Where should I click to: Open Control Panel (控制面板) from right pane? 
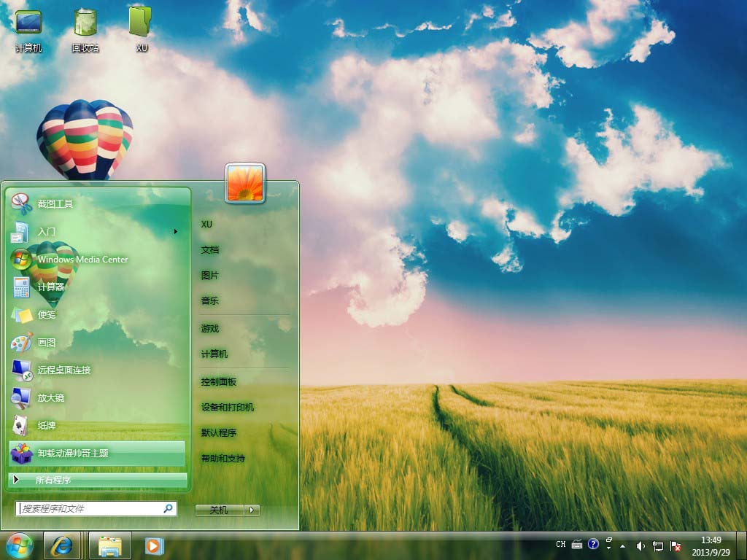pos(219,382)
